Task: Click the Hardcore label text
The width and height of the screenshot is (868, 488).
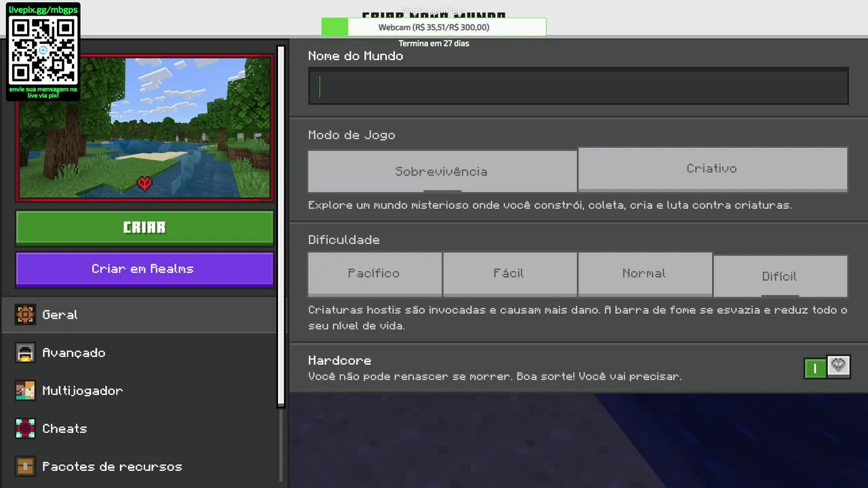Action: (340, 361)
